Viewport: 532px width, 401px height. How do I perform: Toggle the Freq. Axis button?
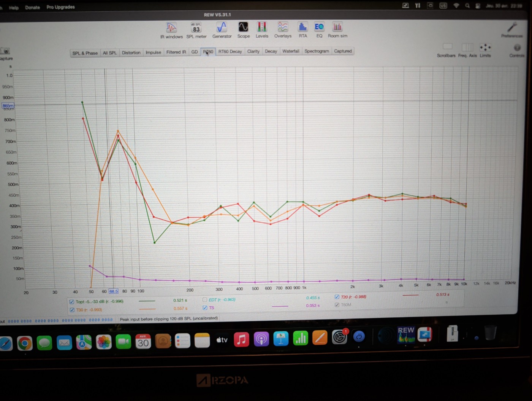click(467, 50)
